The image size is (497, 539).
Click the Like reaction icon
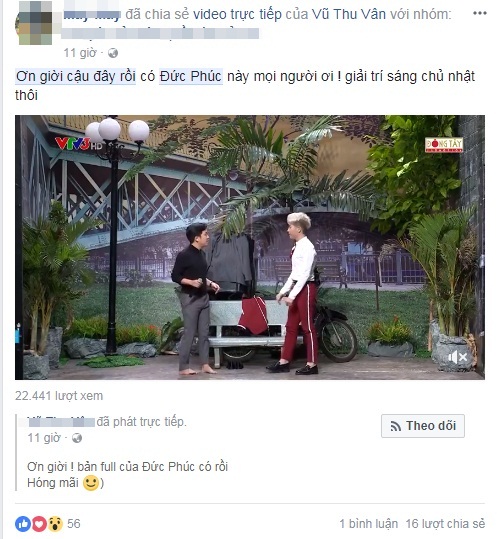(23, 524)
